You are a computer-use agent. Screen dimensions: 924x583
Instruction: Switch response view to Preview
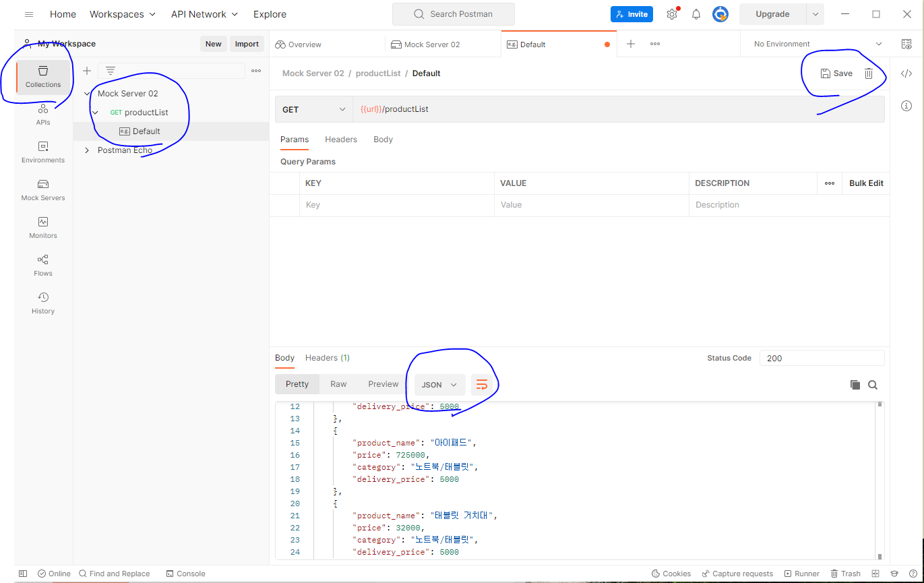[x=383, y=384]
